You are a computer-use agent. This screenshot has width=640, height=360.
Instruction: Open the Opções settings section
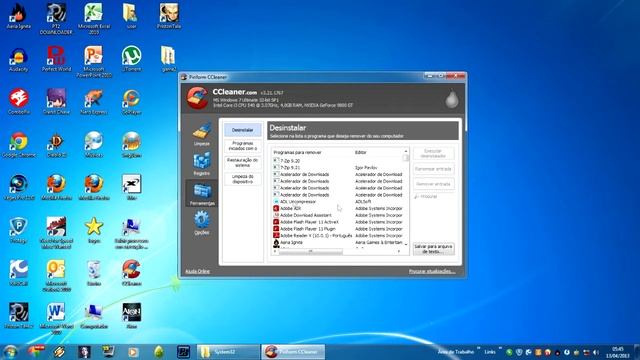(x=202, y=223)
